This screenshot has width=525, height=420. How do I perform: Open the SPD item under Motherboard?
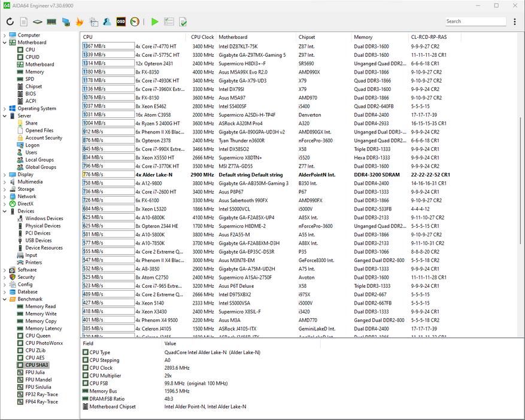(29, 79)
